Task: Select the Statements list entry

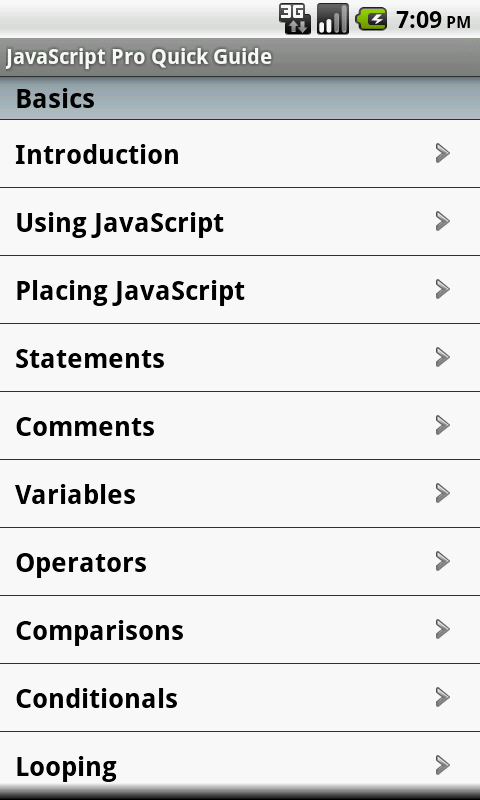Action: point(240,358)
